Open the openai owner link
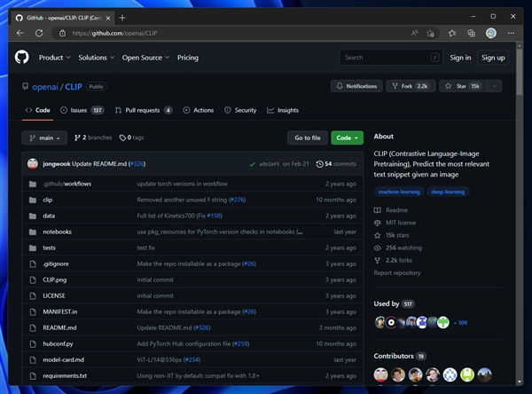Image resolution: width=532 pixels, height=394 pixels. click(x=45, y=87)
